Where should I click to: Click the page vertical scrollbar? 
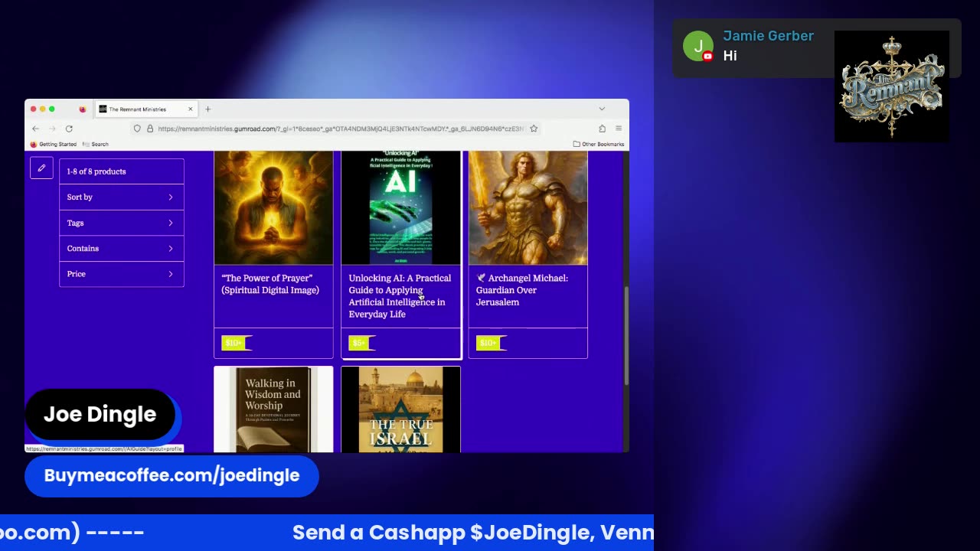[x=626, y=336]
